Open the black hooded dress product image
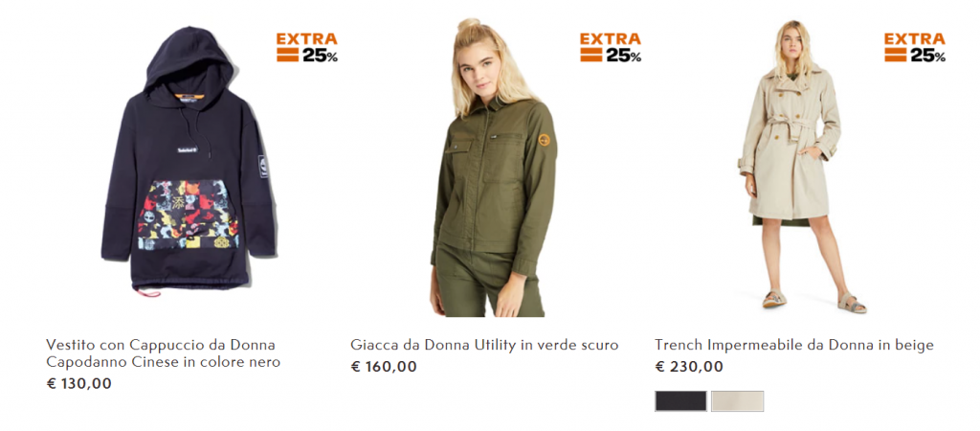The width and height of the screenshot is (980, 431). [189, 162]
